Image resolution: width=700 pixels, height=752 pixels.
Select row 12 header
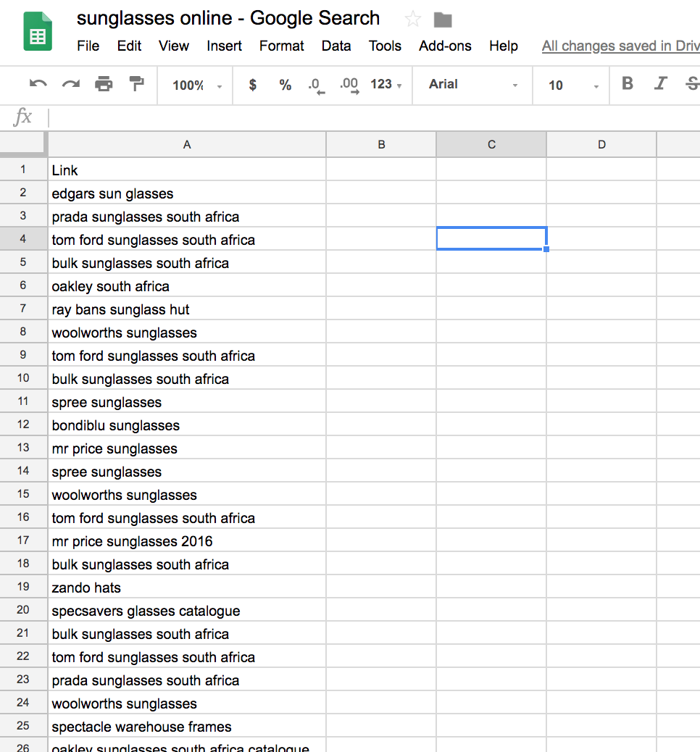23,425
